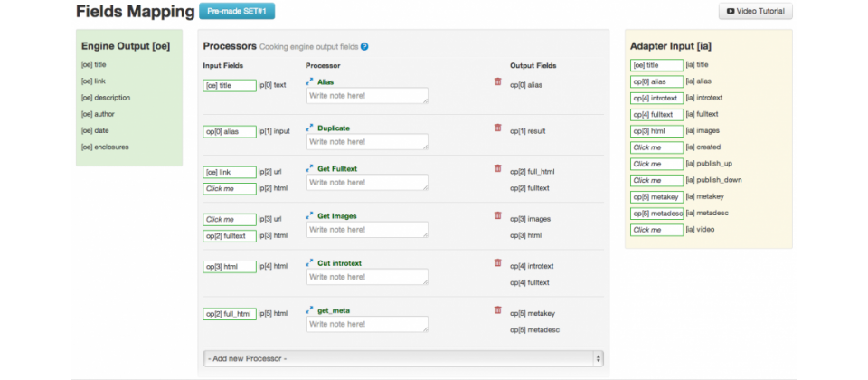Click the op[0] alias output field label

pos(526,85)
